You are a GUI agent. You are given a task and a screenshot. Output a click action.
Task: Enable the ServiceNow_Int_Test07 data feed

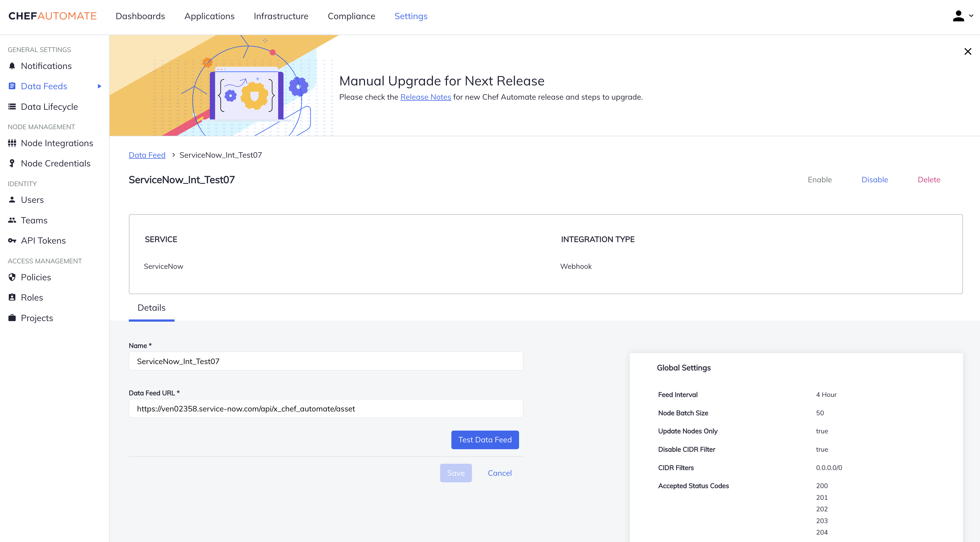[819, 180]
